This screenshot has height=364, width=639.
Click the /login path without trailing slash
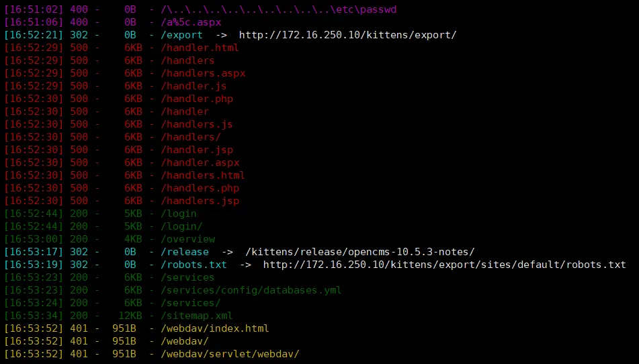[179, 214]
